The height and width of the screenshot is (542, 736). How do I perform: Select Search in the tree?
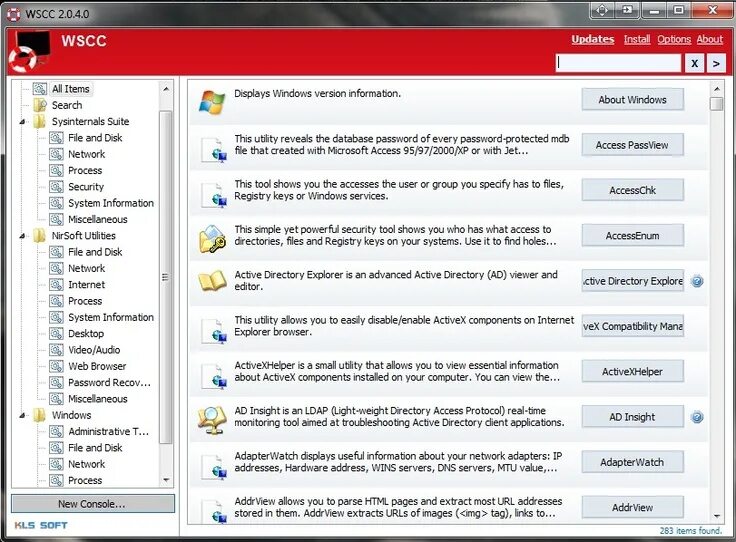[67, 105]
